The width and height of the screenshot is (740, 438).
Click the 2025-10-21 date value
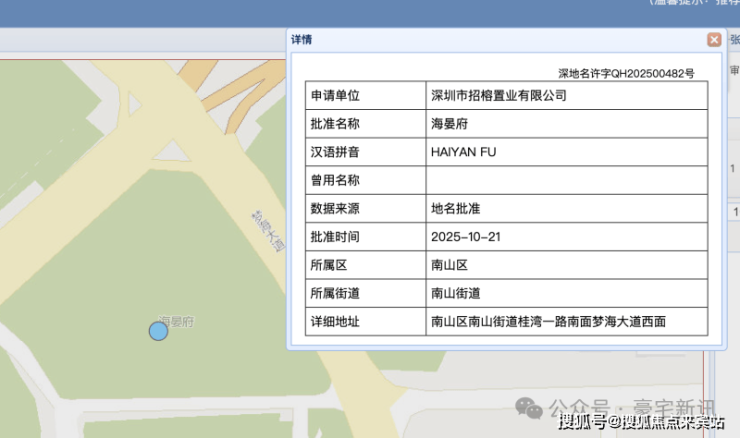(466, 237)
